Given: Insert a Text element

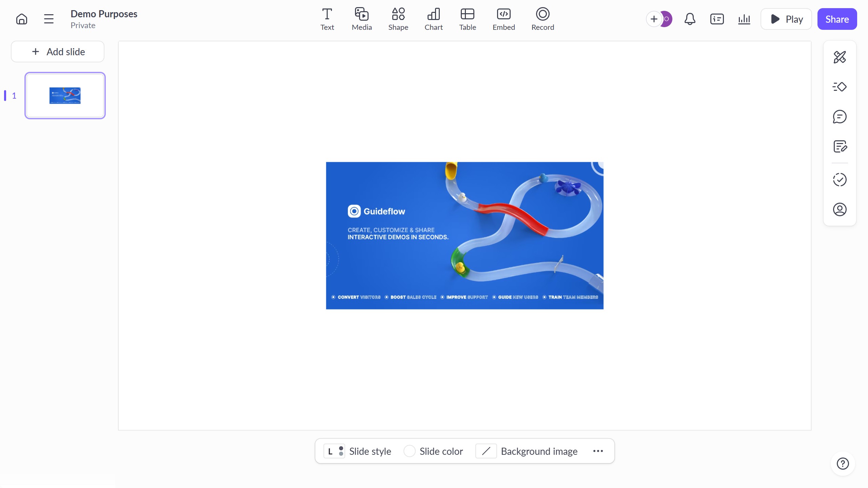Looking at the screenshot, I should [327, 19].
